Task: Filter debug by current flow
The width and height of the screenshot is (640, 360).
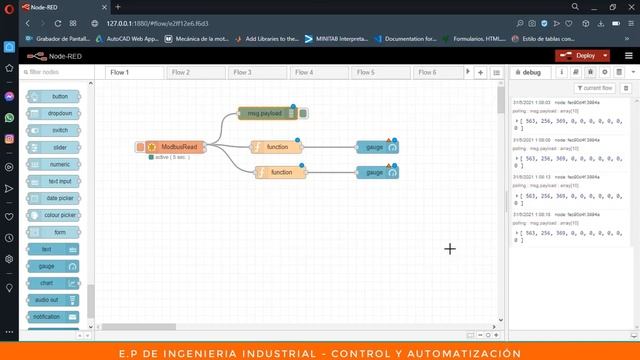Action: click(x=595, y=88)
